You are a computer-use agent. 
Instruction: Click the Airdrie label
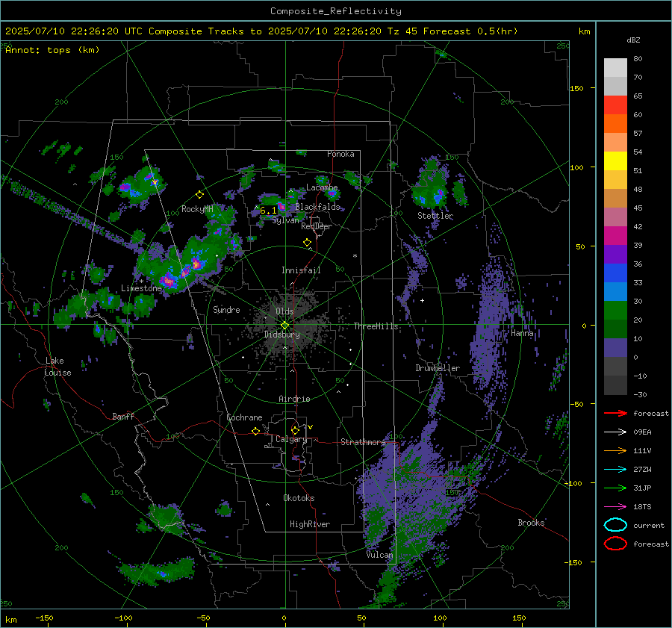click(x=294, y=399)
